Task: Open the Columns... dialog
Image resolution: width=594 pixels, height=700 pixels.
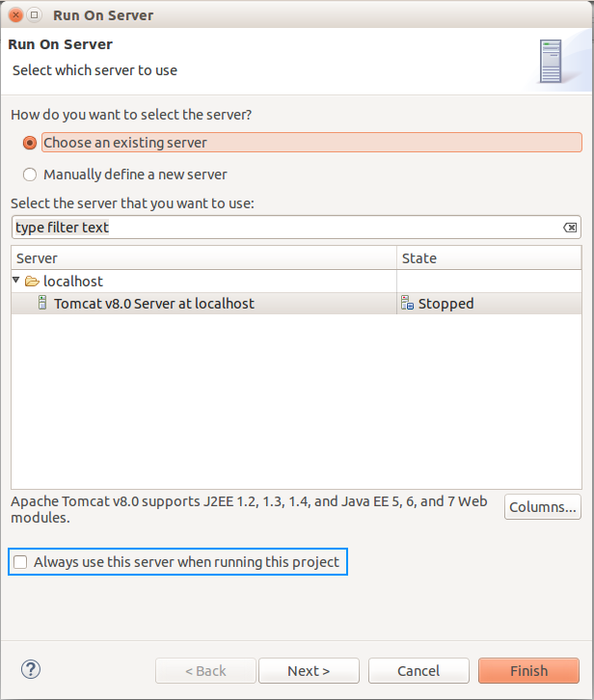Action: tap(543, 507)
